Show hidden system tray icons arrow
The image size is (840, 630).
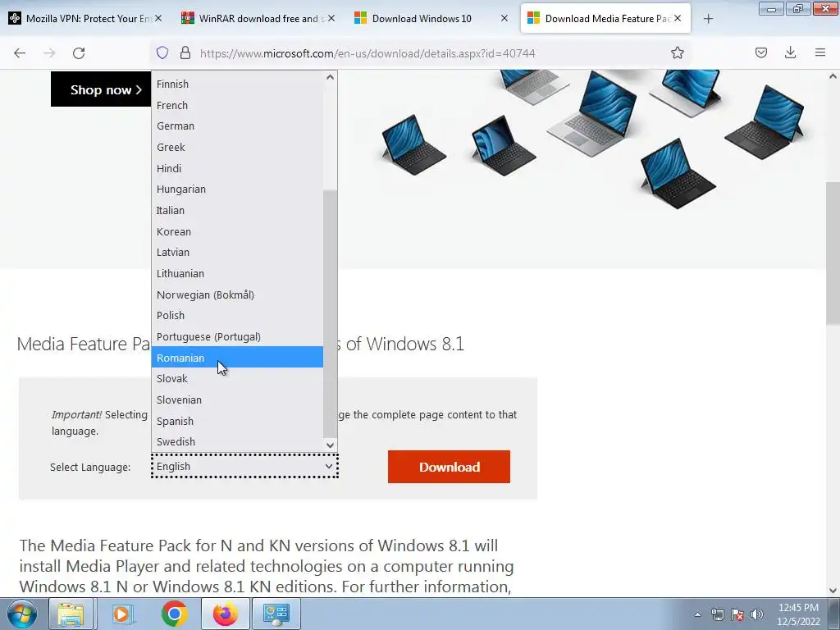click(x=697, y=614)
